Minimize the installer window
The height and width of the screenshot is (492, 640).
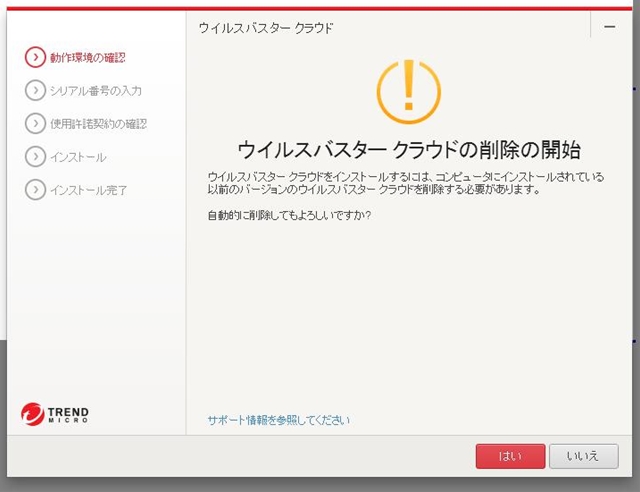click(x=610, y=27)
